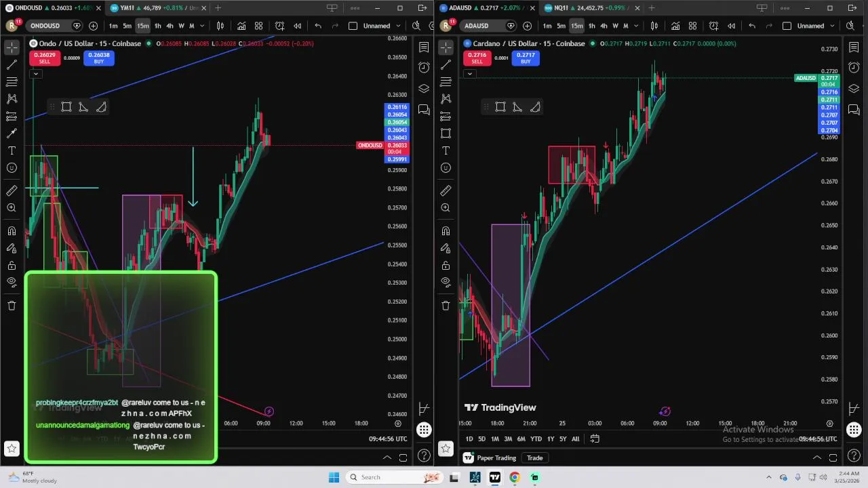Open the chats panel in ADAUSD window
The image size is (868, 488).
tap(854, 110)
